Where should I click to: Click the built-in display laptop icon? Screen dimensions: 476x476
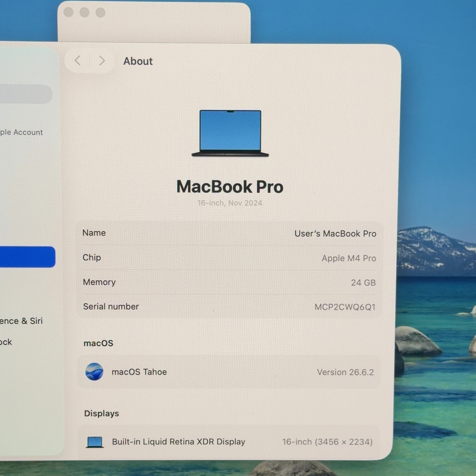click(95, 442)
